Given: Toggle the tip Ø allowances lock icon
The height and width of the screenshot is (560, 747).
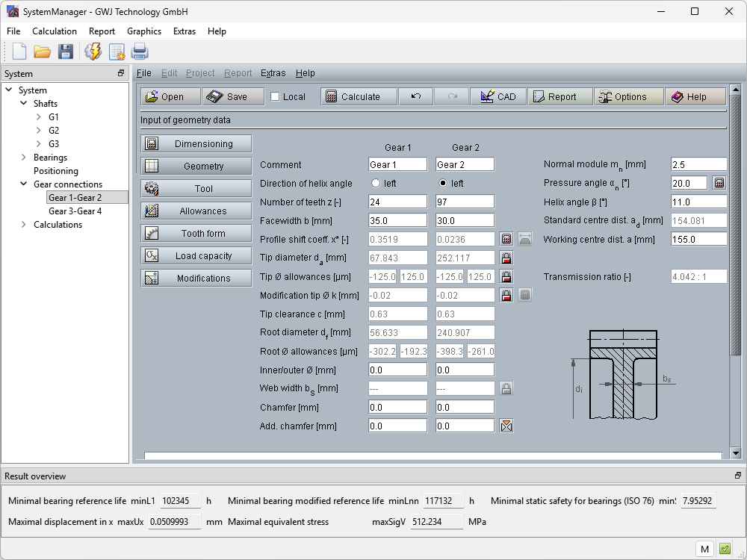Looking at the screenshot, I should point(506,277).
